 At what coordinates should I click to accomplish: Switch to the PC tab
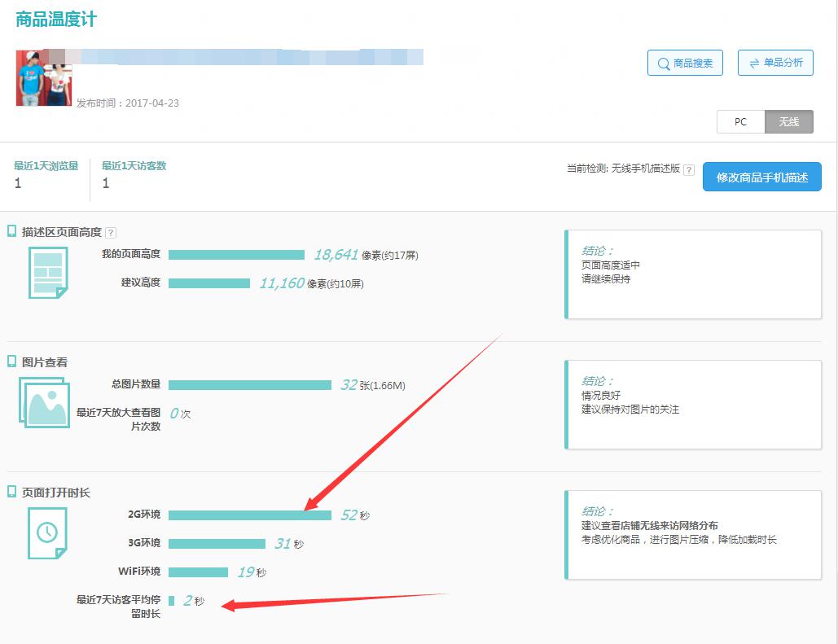coord(740,121)
